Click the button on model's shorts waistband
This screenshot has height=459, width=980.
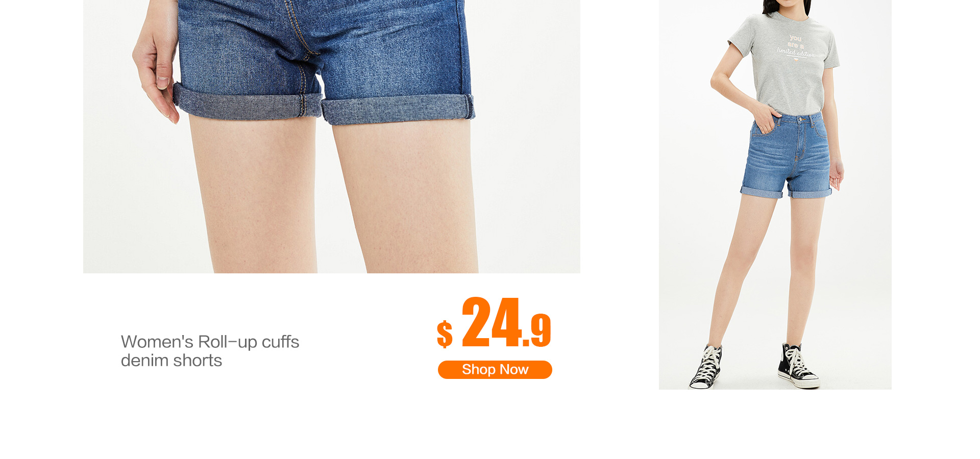pos(801,120)
